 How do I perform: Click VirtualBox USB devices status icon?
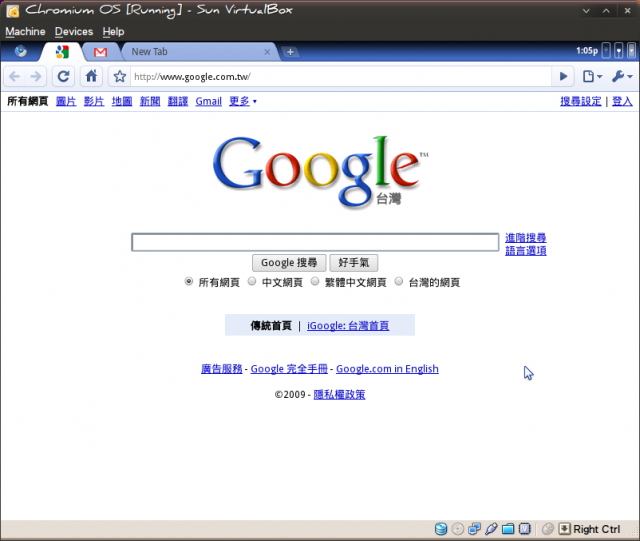tap(491, 529)
